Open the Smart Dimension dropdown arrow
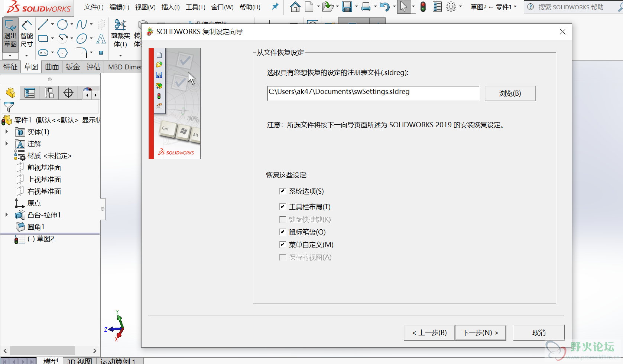Image resolution: width=623 pixels, height=364 pixels. pyautogui.click(x=26, y=55)
